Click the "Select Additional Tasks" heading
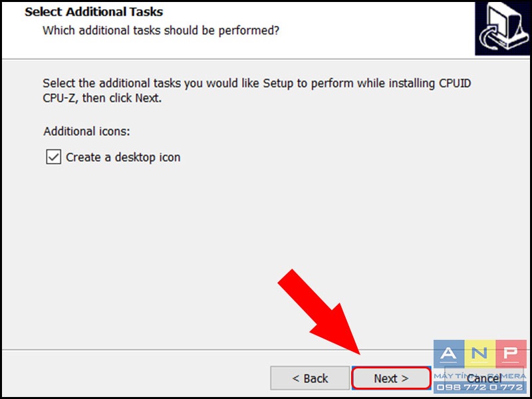The height and width of the screenshot is (399, 532). [94, 12]
